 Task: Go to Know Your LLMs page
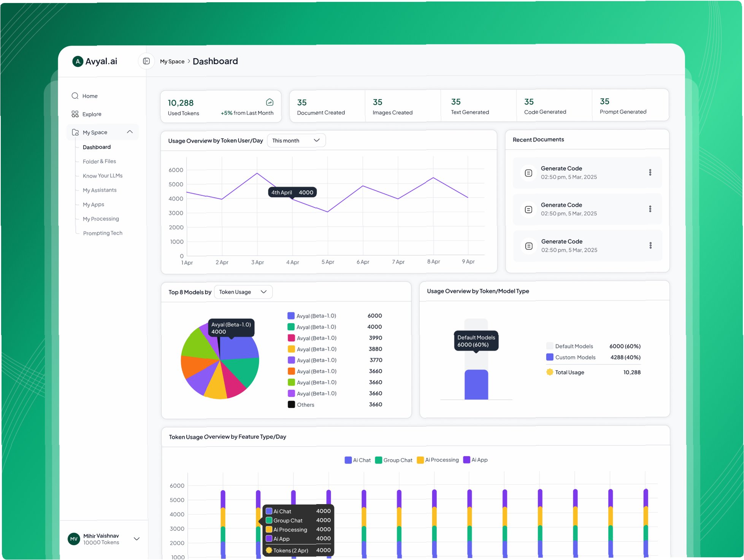coord(102,176)
